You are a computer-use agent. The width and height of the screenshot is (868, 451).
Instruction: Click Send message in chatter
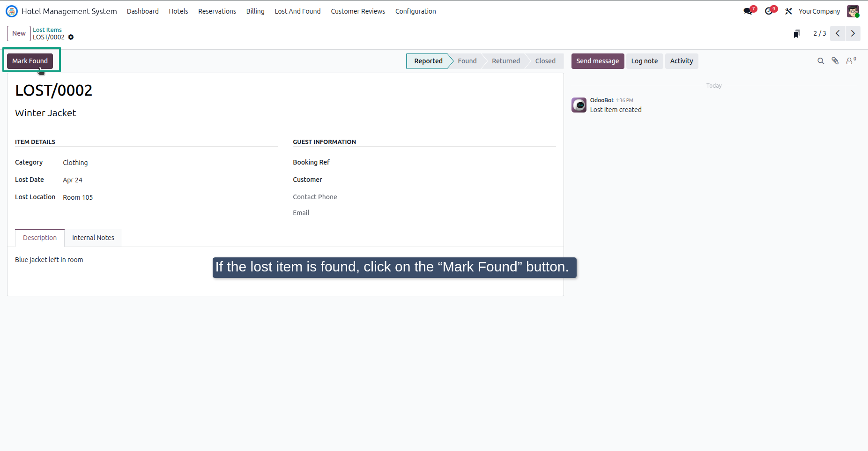pos(598,61)
